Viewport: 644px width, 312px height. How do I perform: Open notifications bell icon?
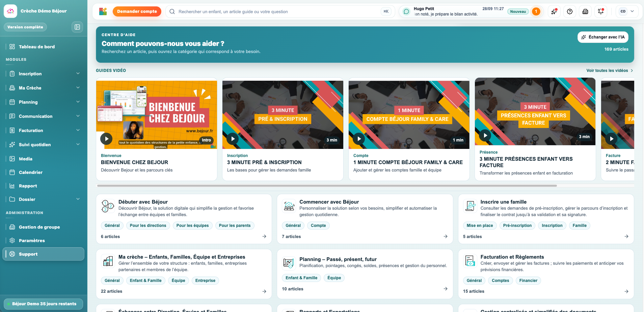tap(601, 11)
